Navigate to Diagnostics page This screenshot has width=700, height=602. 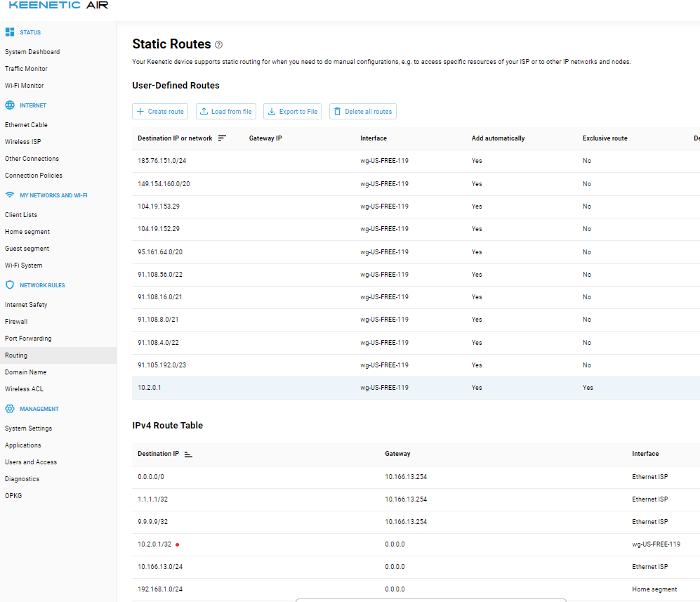22,479
